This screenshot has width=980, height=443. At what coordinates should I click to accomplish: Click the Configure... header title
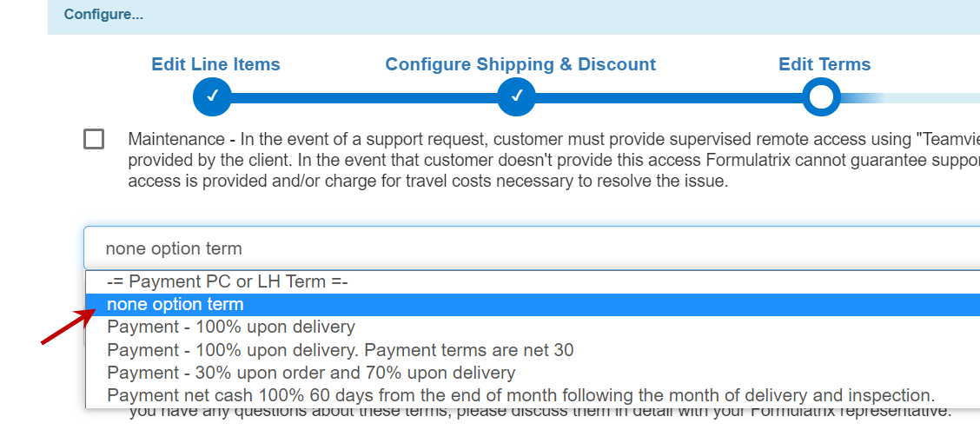pos(103,14)
